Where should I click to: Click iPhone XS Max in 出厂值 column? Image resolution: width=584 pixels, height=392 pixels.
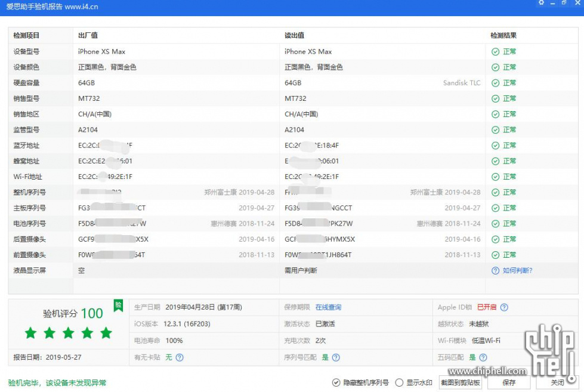101,52
